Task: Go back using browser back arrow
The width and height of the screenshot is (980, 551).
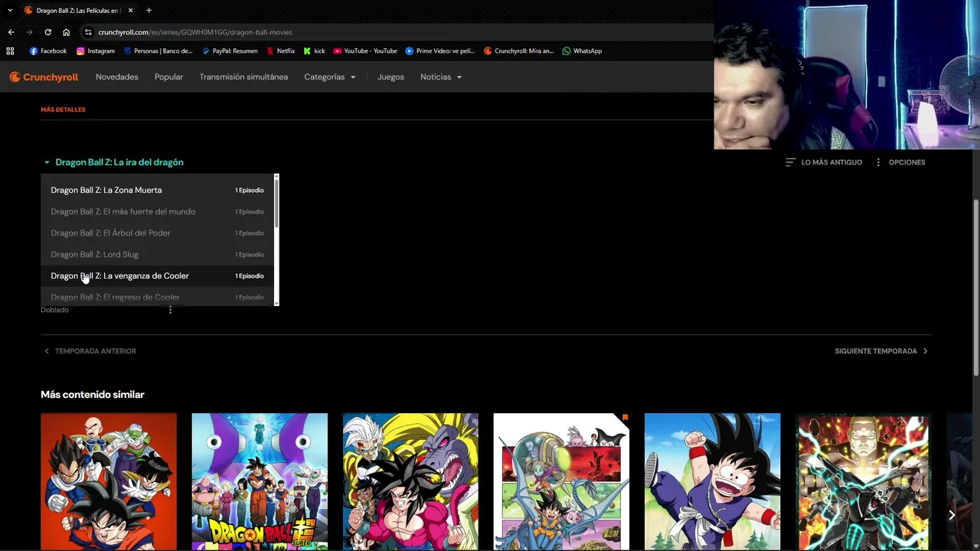Action: click(11, 32)
